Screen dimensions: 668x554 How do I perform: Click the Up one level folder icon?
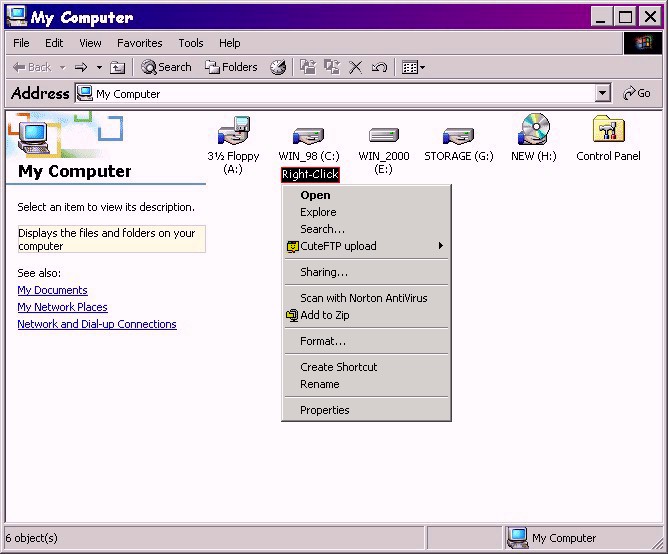[x=117, y=67]
